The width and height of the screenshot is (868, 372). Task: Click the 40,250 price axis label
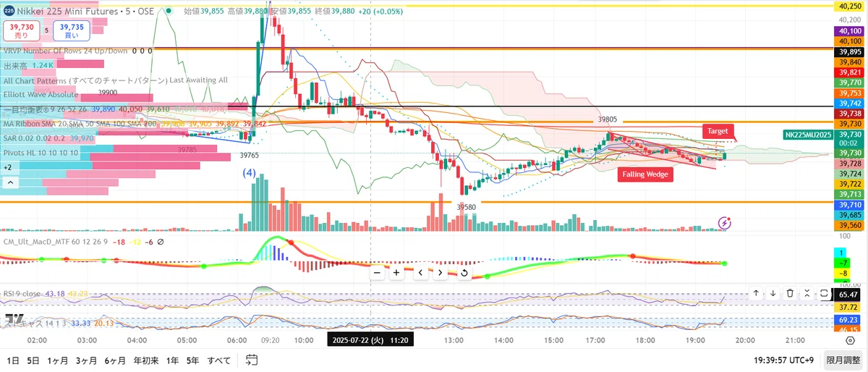point(849,6)
